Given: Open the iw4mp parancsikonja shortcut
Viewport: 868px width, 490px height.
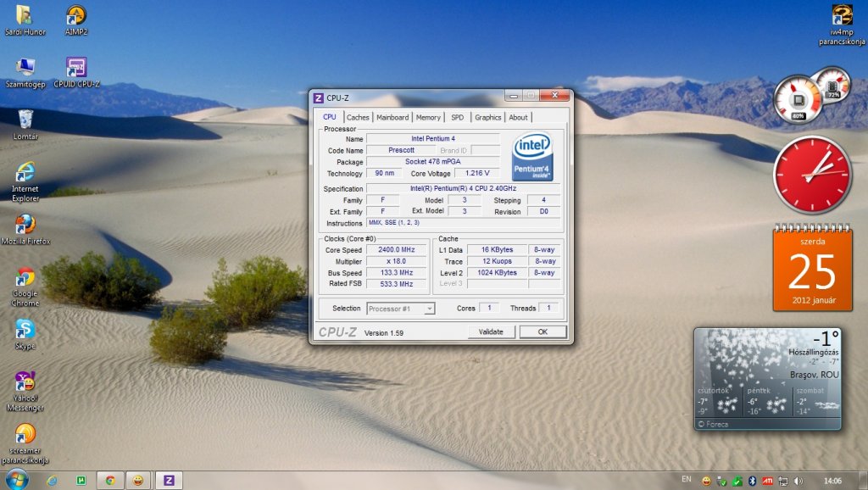Looking at the screenshot, I should point(842,25).
